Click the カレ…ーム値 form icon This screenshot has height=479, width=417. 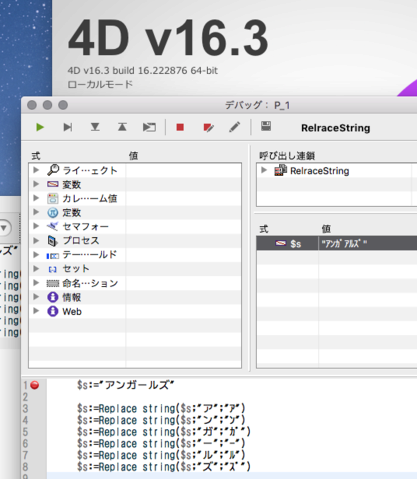53,198
